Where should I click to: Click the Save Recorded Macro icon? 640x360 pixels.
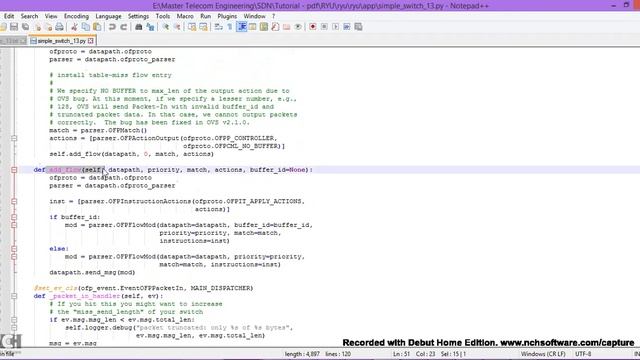click(358, 27)
